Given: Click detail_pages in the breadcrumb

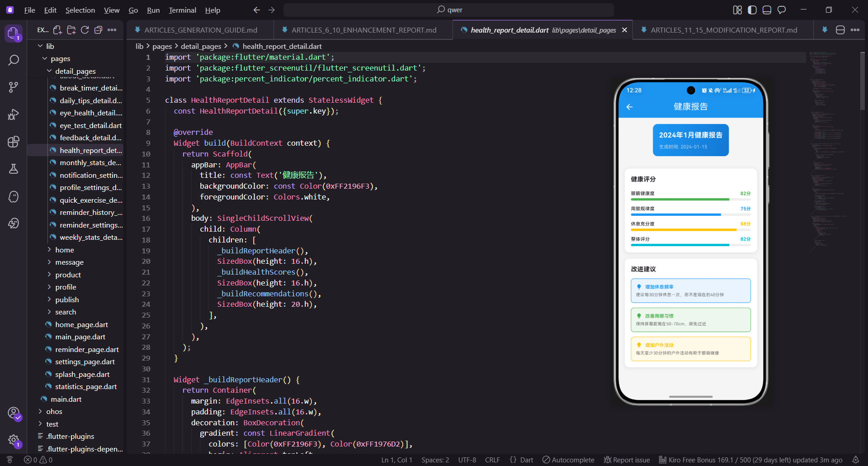Looking at the screenshot, I should pyautogui.click(x=201, y=46).
